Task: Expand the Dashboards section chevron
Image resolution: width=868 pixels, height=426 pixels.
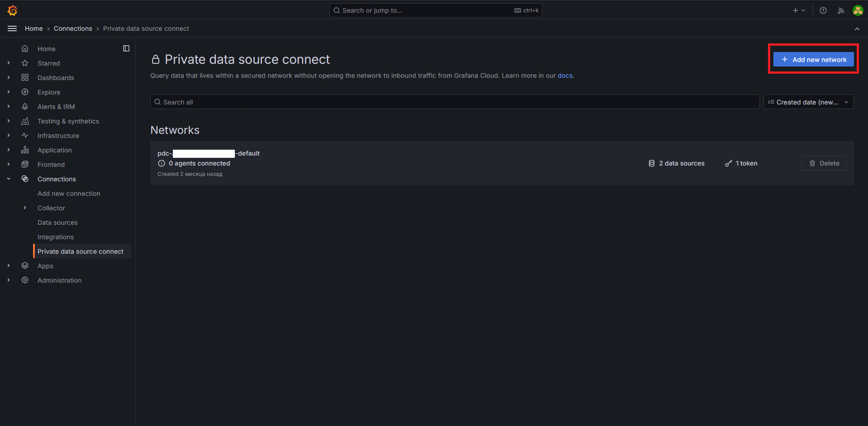Action: (9, 77)
